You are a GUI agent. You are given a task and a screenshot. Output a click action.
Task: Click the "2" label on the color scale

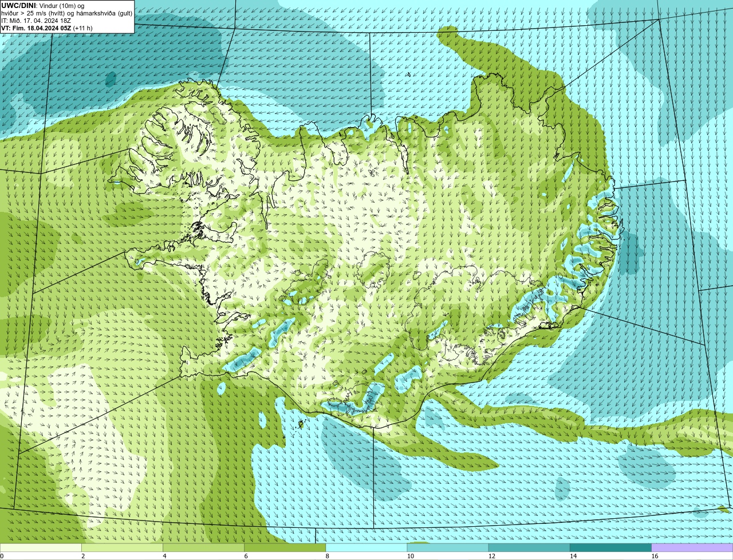[83, 556]
